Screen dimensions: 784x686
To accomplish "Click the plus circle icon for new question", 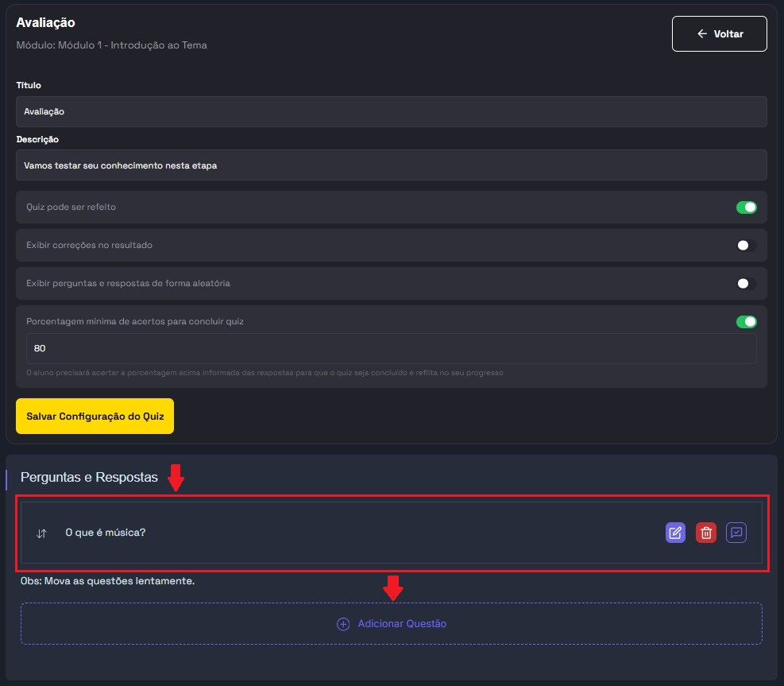I will [343, 624].
